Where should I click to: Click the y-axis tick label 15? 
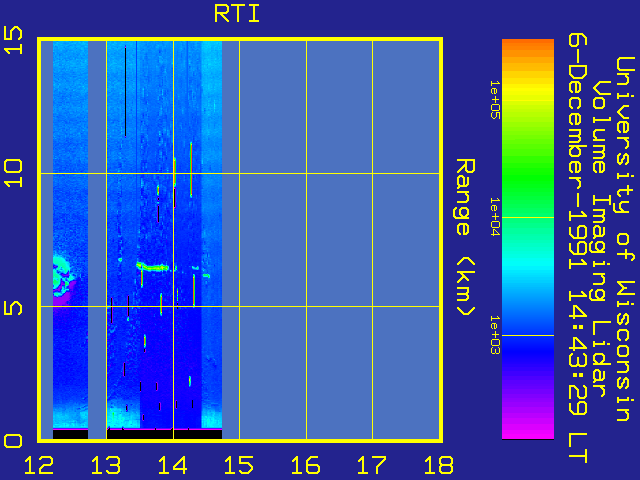click(13, 40)
